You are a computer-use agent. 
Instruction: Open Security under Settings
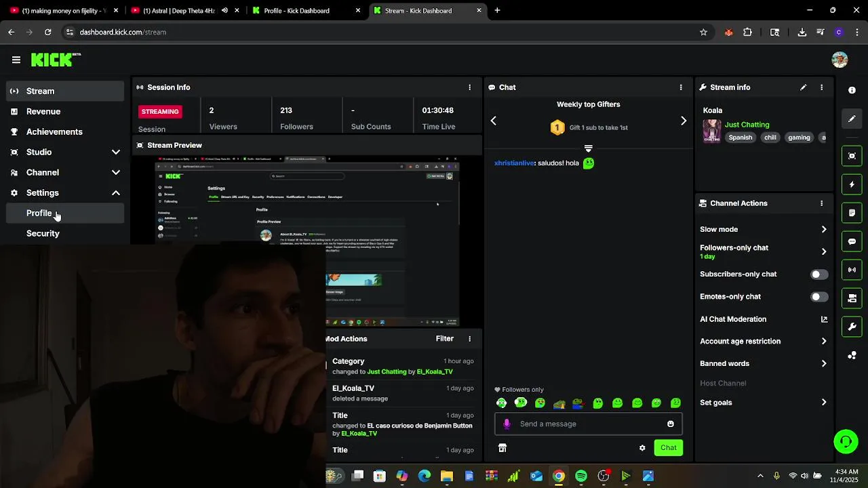[x=66, y=233]
